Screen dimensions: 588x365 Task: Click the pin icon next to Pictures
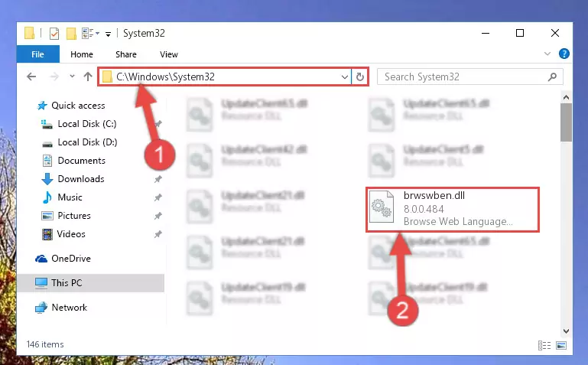[x=158, y=216]
